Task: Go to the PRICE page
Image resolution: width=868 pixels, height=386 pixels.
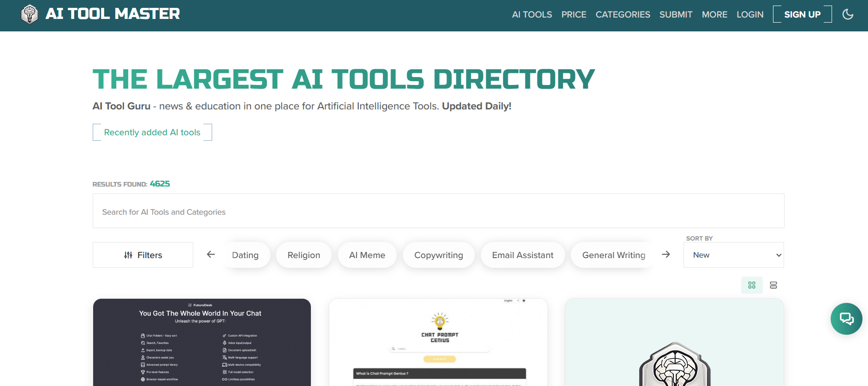Action: coord(574,14)
